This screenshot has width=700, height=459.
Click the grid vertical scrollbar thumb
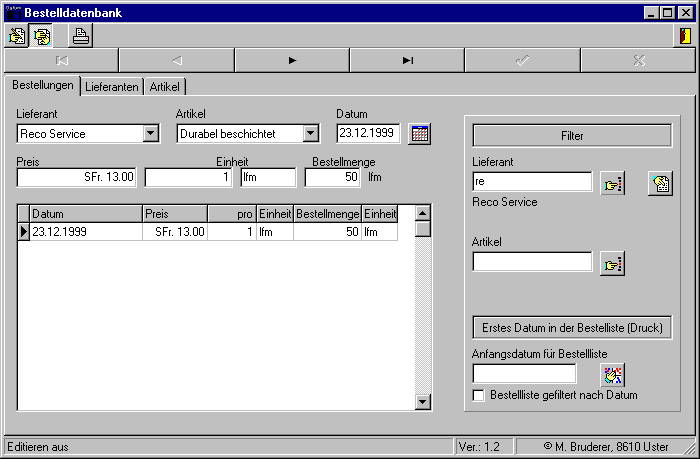[x=422, y=229]
